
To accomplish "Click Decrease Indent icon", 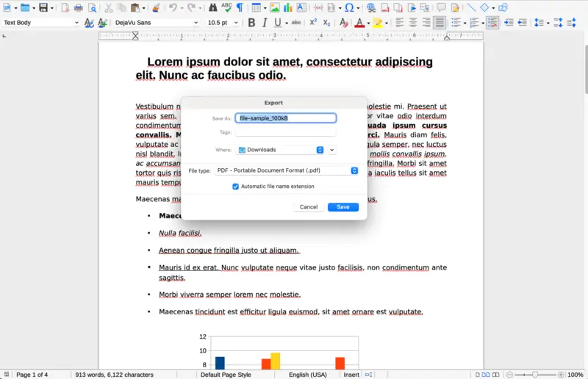I will pyautogui.click(x=523, y=23).
